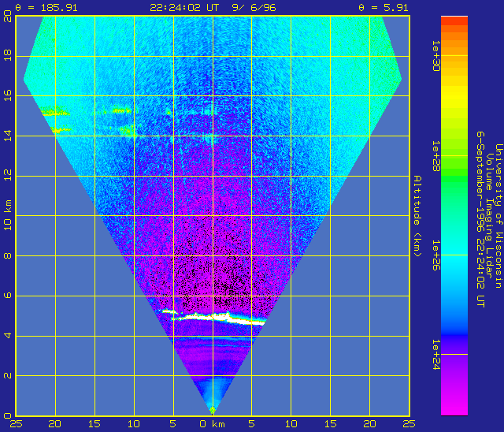Click the 20 altitude label at top left
Viewport: 504px width, 432px height.
[x=7, y=16]
